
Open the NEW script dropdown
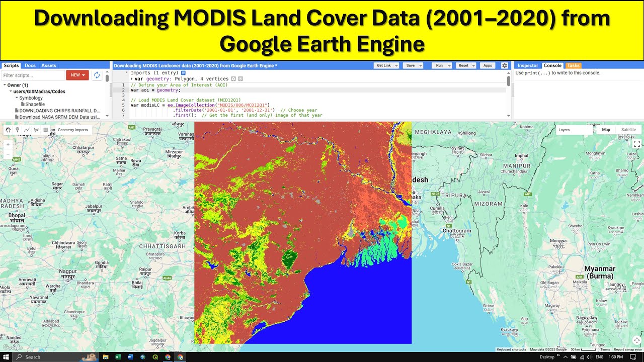pos(77,75)
